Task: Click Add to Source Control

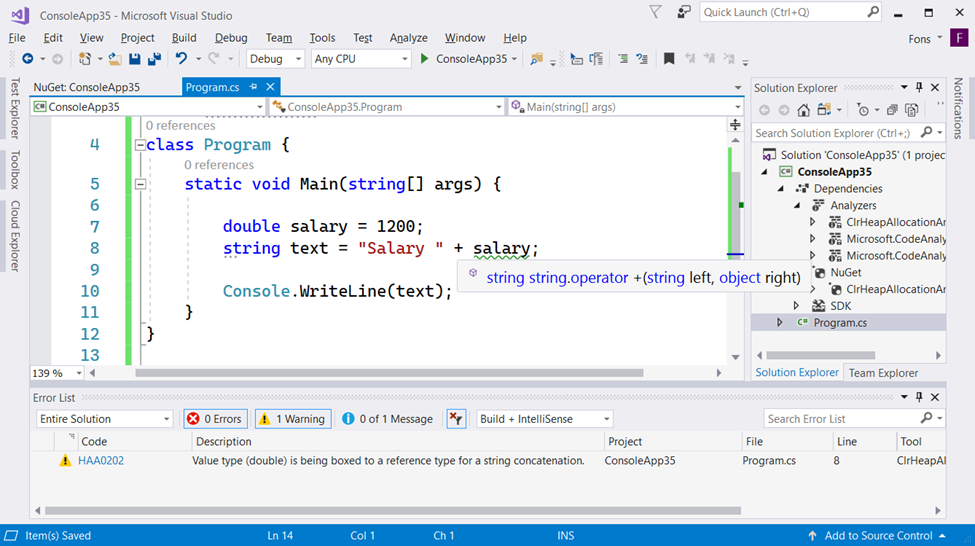Action: (x=878, y=535)
